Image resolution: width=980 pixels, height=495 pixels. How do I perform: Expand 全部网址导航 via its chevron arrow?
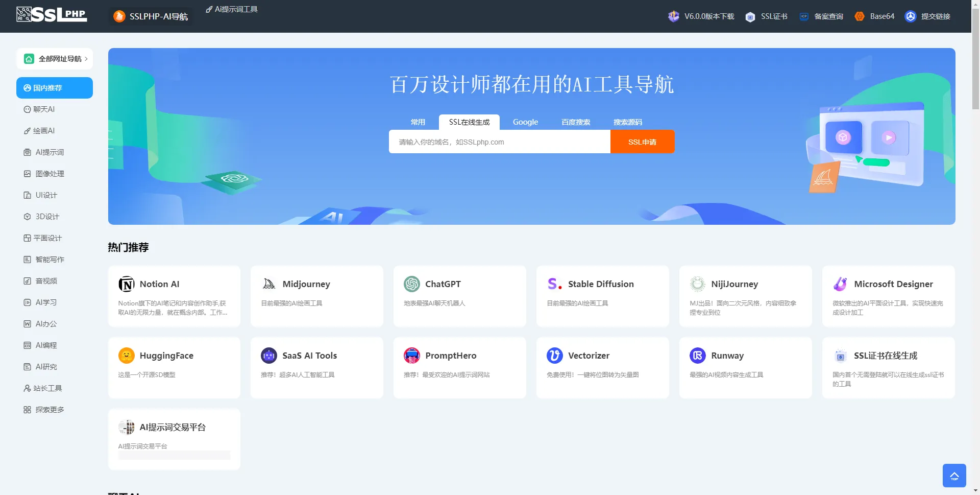click(86, 59)
